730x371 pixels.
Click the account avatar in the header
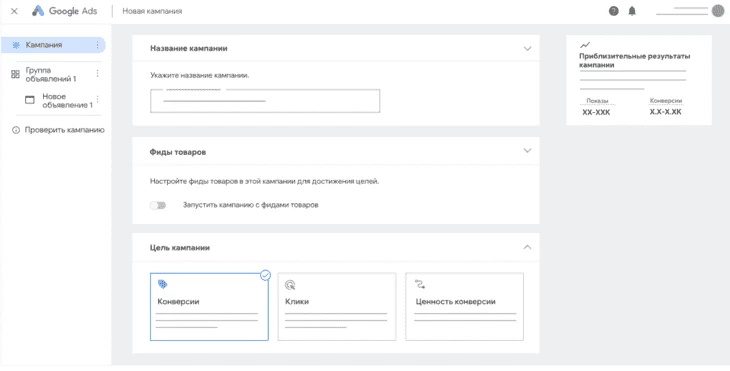click(717, 11)
